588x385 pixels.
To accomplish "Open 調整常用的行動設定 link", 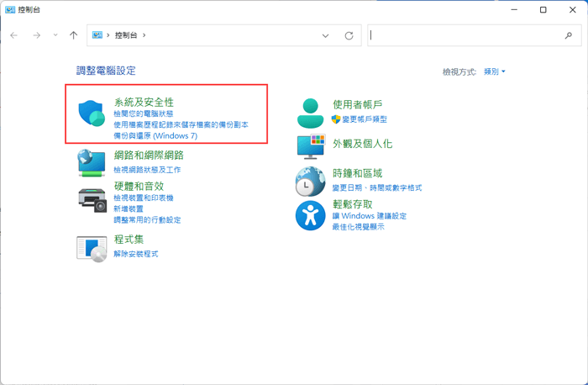I will [147, 220].
